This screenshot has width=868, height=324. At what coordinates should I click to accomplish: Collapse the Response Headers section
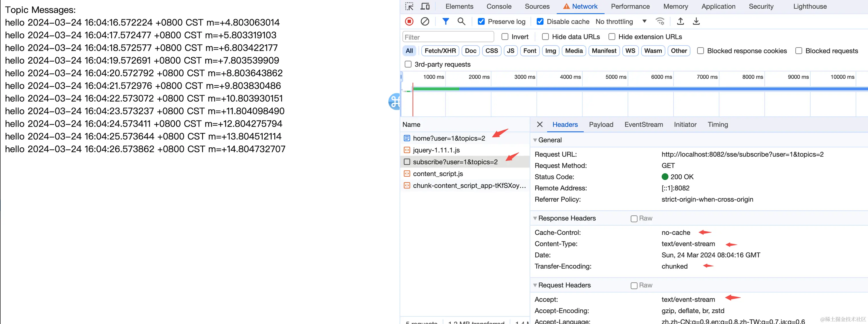click(566, 218)
